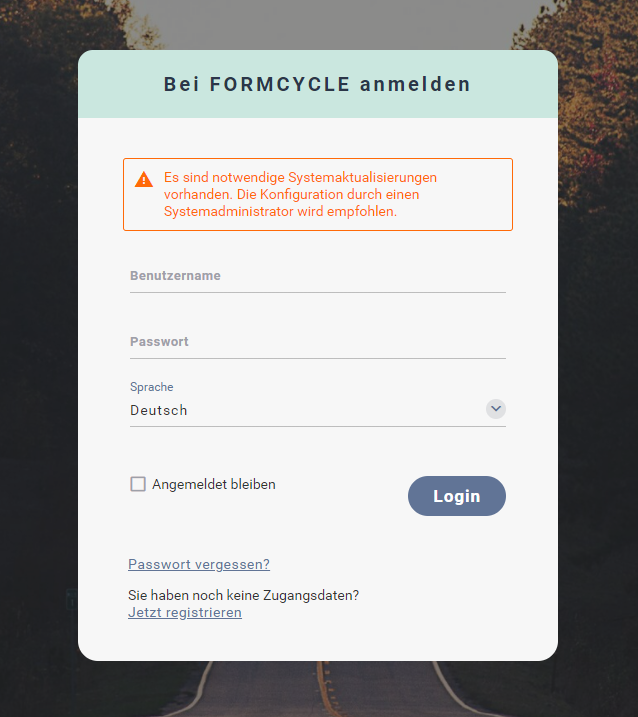Image resolution: width=638 pixels, height=717 pixels.
Task: Click the road background beneath the login card
Action: [x=320, y=689]
